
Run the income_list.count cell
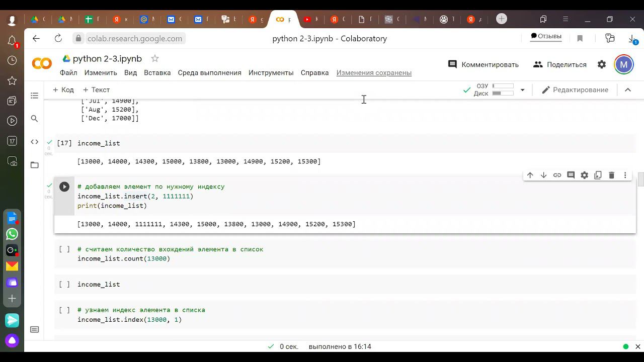[64, 249]
